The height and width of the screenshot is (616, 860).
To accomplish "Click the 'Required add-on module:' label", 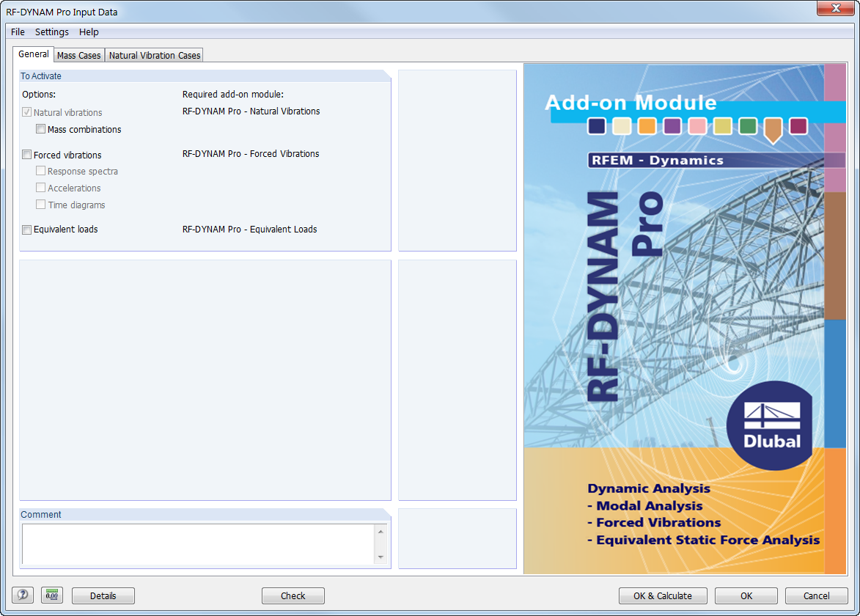I will [x=233, y=95].
